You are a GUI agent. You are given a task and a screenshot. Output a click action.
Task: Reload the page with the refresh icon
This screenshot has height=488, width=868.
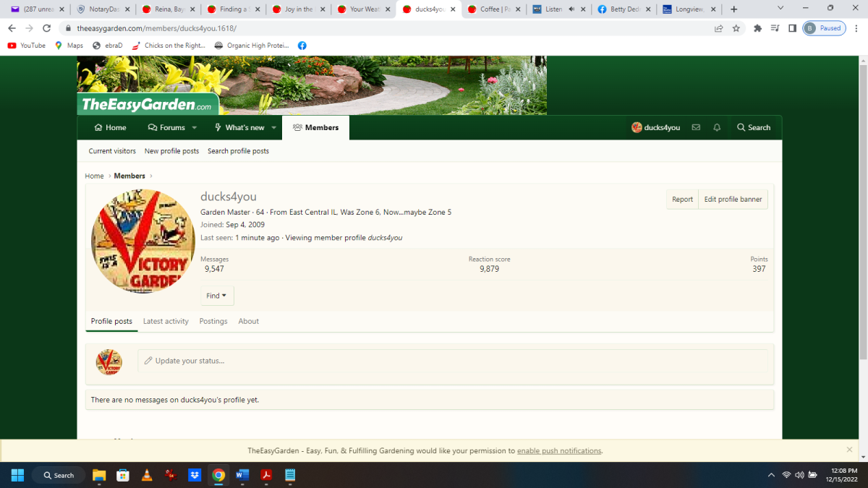[47, 28]
